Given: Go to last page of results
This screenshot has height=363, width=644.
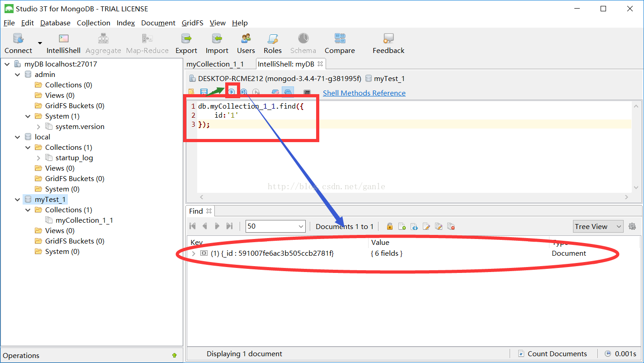Looking at the screenshot, I should coord(229,226).
